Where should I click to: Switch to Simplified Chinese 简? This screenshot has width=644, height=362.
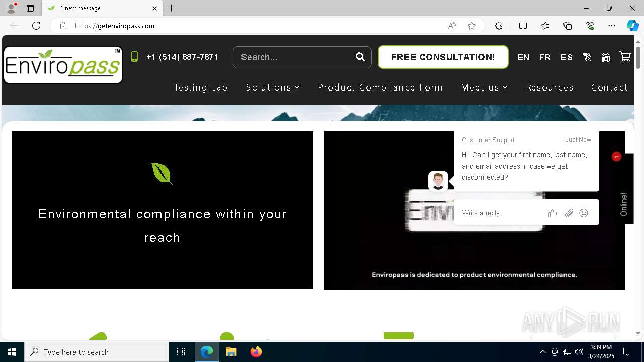click(606, 57)
